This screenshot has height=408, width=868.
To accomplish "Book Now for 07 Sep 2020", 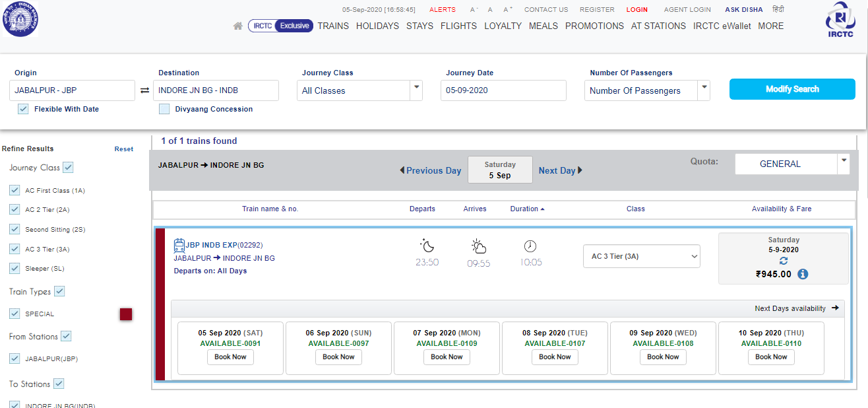I will coord(447,357).
